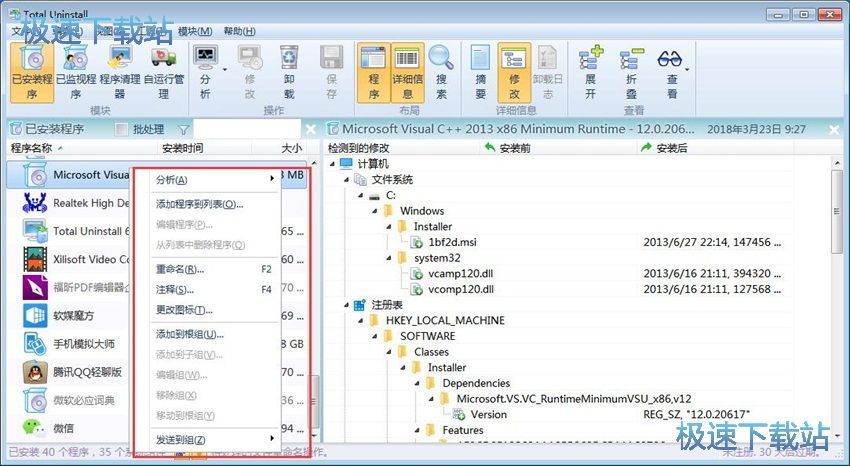Collapse the HKEY_LOCAL_MACHINE node
Image resolution: width=850 pixels, height=466 pixels.
point(360,321)
